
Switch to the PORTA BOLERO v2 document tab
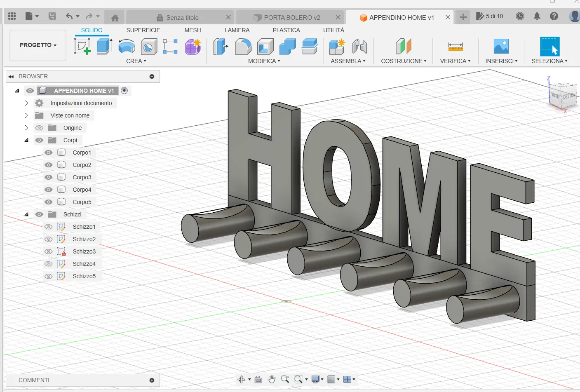[291, 18]
